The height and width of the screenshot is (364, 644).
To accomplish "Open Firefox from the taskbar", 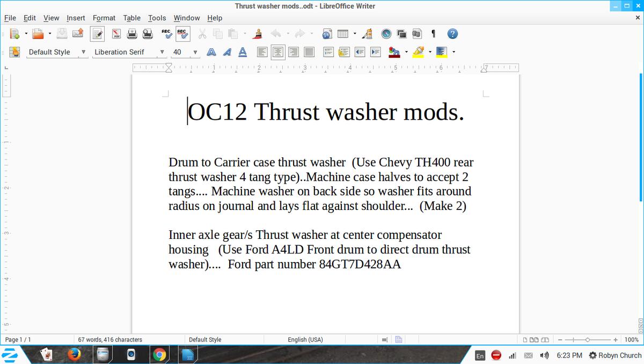I will (x=74, y=354).
